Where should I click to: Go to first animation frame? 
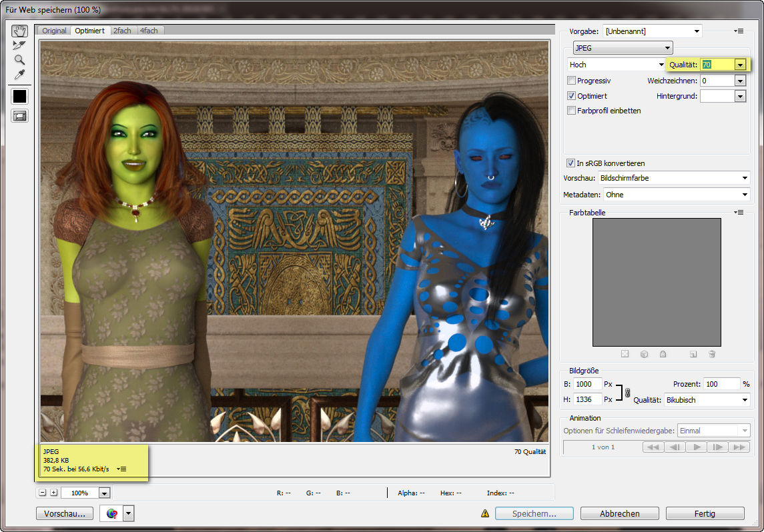653,447
